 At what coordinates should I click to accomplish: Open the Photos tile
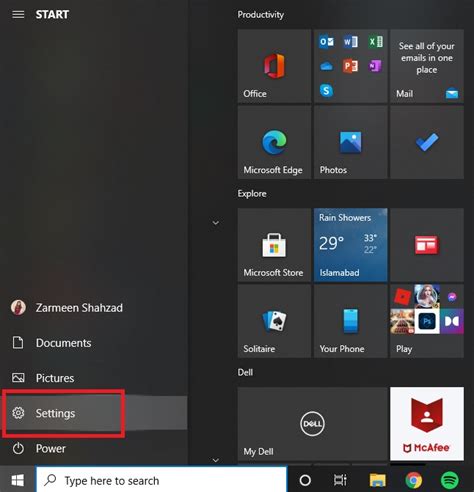click(x=350, y=142)
